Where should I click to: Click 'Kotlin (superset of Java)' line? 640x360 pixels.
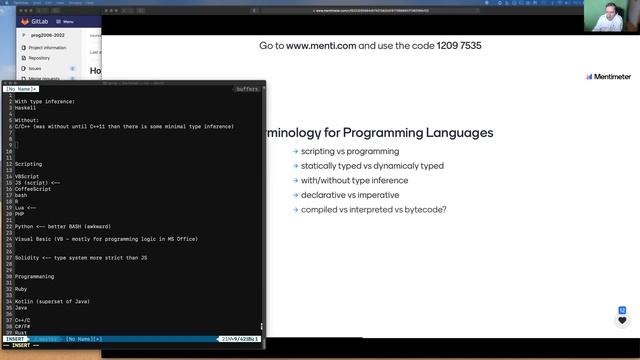(x=52, y=302)
